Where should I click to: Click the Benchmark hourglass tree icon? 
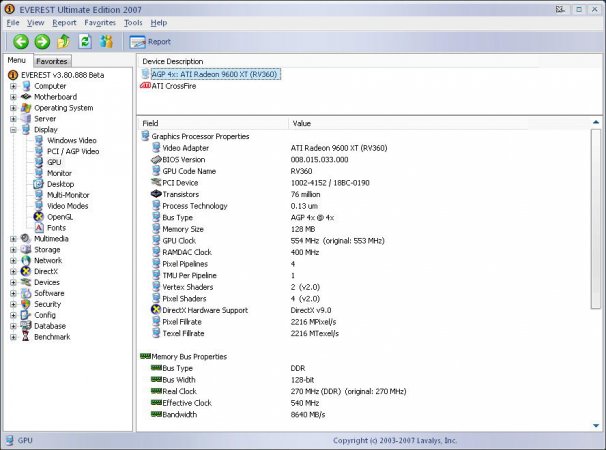coord(26,337)
